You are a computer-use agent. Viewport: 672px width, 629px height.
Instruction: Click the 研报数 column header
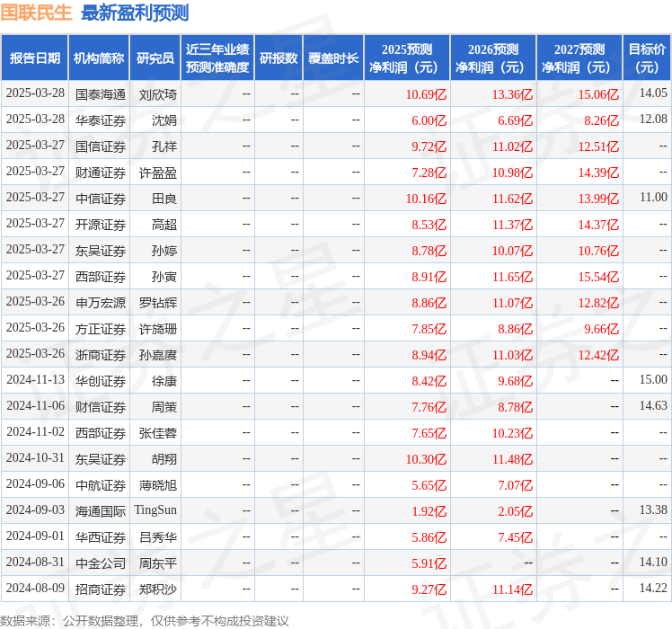click(279, 58)
